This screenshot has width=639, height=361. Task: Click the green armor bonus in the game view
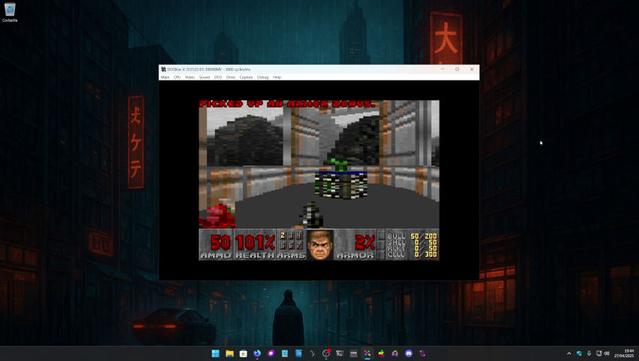click(x=337, y=165)
